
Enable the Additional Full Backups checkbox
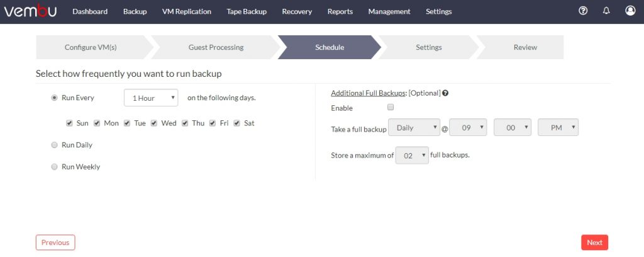[x=391, y=107]
